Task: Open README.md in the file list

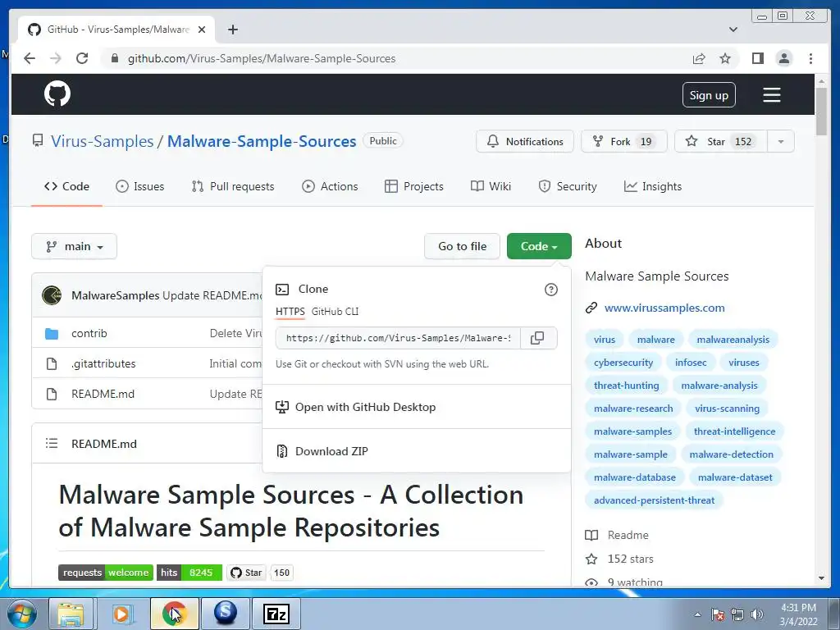Action: tap(103, 395)
